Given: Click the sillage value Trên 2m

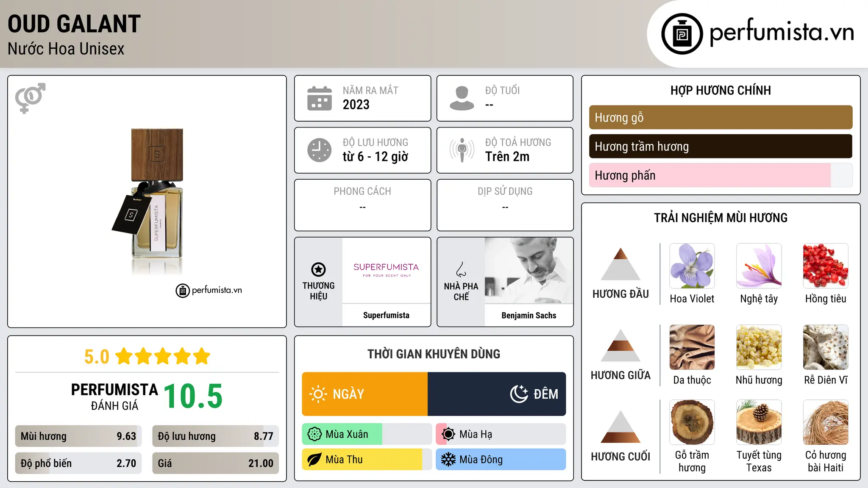Looking at the screenshot, I should point(507,157).
